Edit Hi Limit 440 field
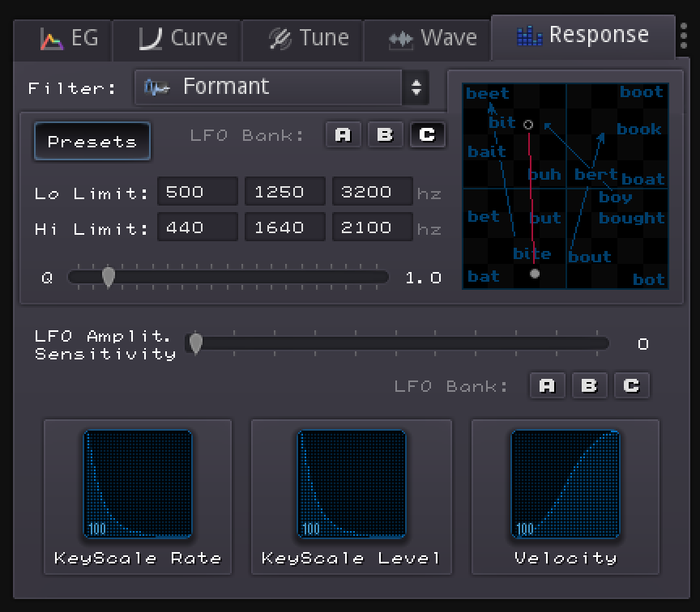The width and height of the screenshot is (700, 612). click(198, 227)
